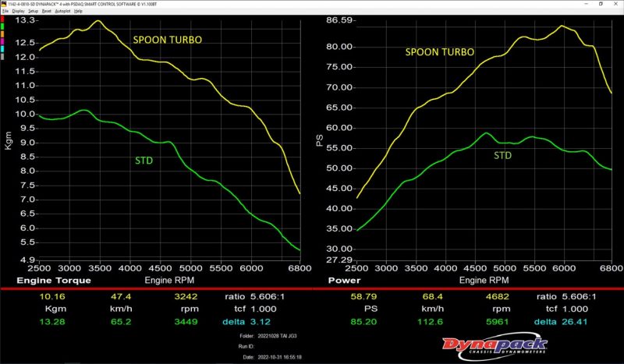Click the Dynapack application icon in title bar
The image size is (624, 364).
[x=3, y=3]
